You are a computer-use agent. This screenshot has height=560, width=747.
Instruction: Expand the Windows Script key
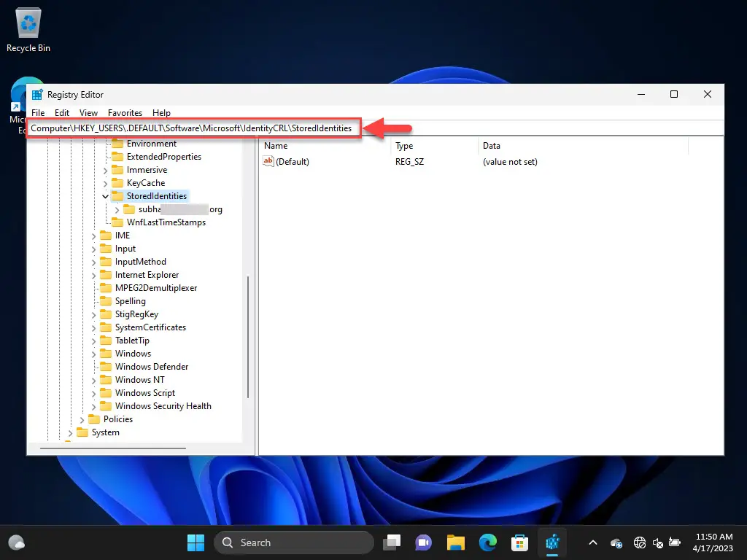[93, 393]
